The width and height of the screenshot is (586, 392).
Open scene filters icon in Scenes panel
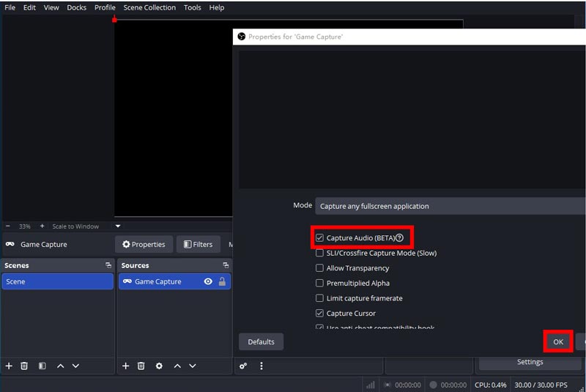(x=42, y=366)
